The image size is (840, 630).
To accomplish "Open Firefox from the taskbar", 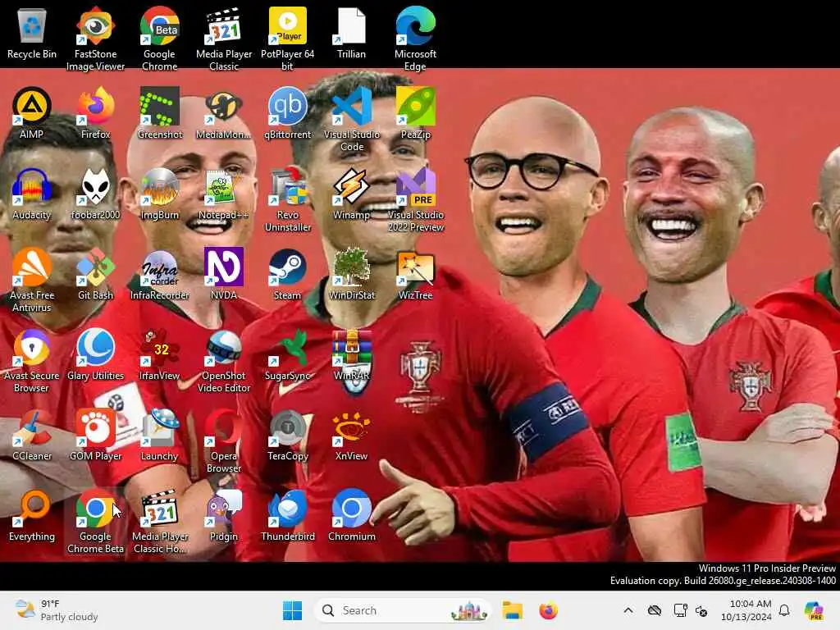I will [548, 610].
